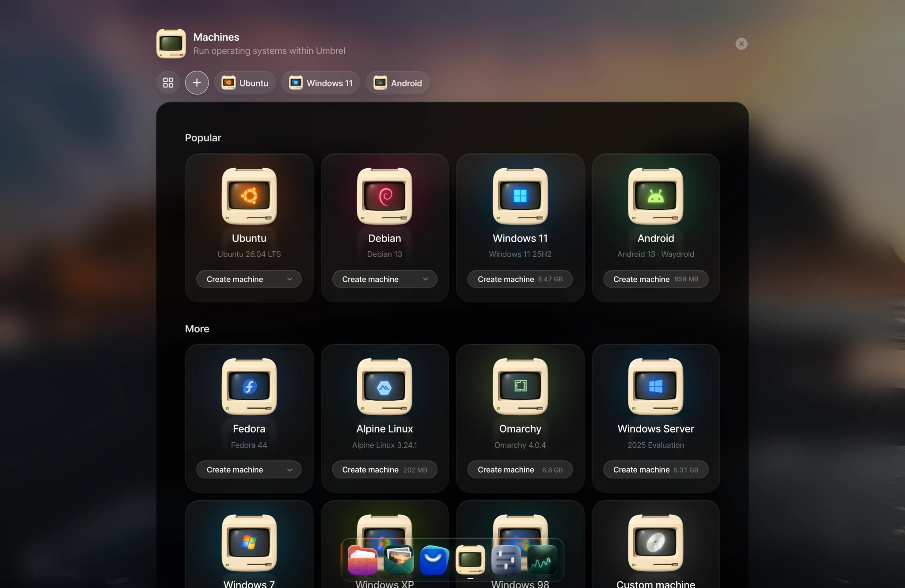This screenshot has height=588, width=905.
Task: Open the grid overview icon beside the plus button
Action: (x=168, y=83)
